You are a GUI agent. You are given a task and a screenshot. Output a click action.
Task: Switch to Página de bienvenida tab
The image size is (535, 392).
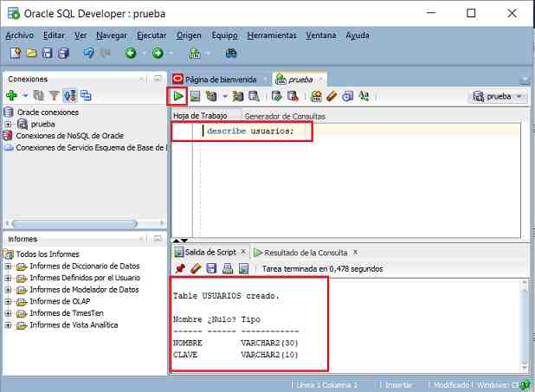pyautogui.click(x=221, y=80)
